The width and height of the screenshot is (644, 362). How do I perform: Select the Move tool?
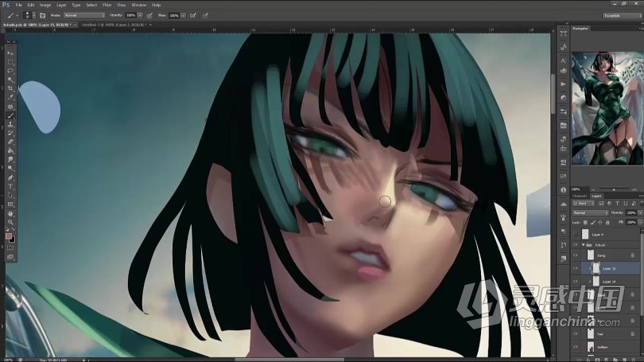pyautogui.click(x=10, y=53)
